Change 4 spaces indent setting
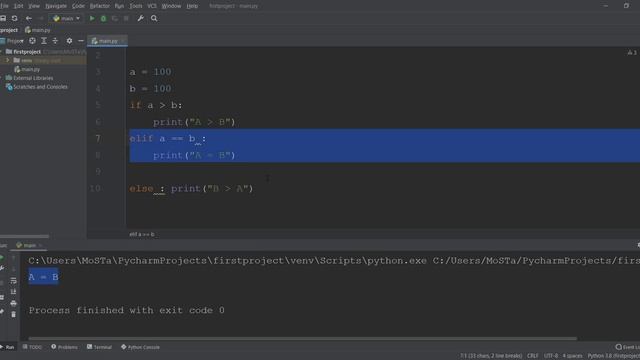Image resolution: width=640 pixels, height=360 pixels. point(572,356)
